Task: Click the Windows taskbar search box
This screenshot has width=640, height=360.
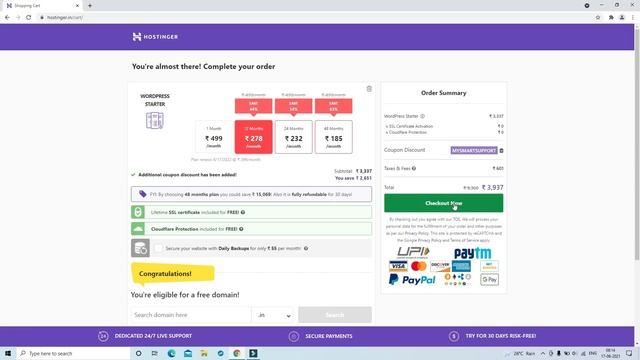Action: (73, 353)
